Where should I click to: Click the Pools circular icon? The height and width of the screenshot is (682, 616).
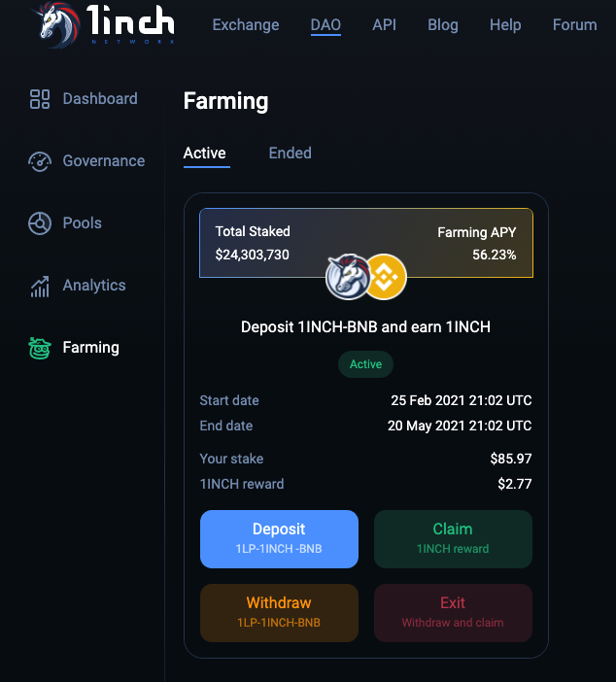pyautogui.click(x=40, y=223)
